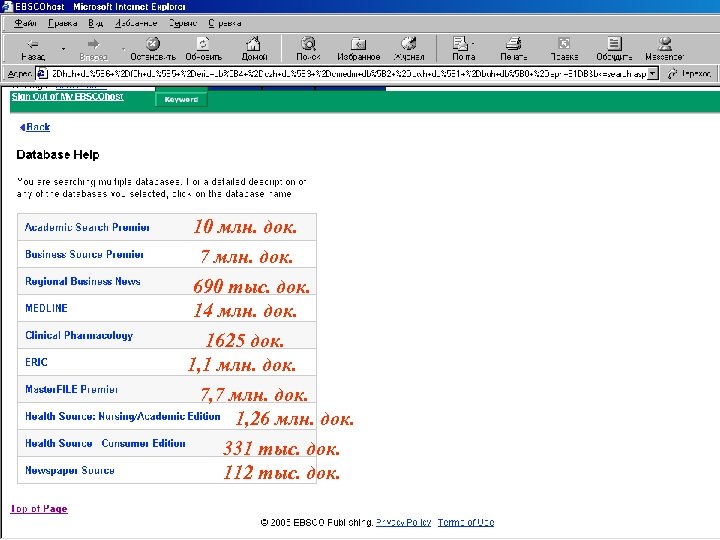This screenshot has height=540, width=720.
Task: Open the Справка (Help) menu
Action: tap(225, 23)
